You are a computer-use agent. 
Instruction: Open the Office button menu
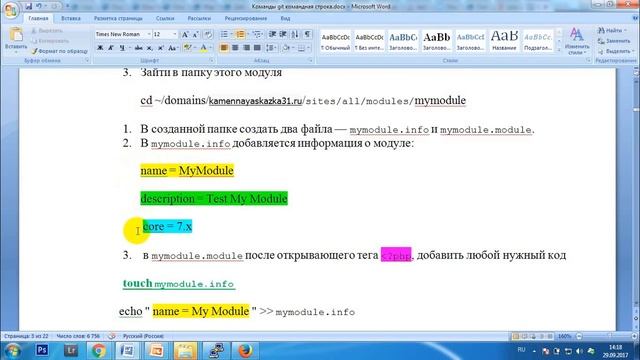[11, 10]
